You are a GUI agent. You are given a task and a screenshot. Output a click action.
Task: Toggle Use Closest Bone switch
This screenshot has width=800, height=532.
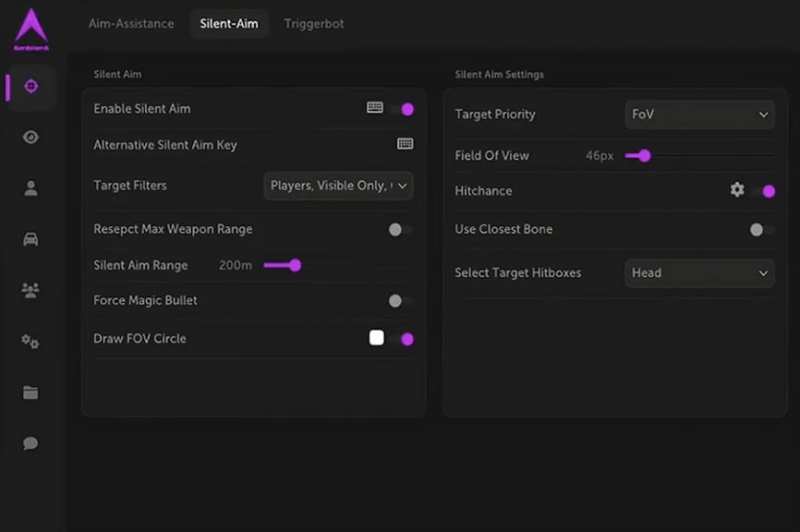pyautogui.click(x=761, y=229)
